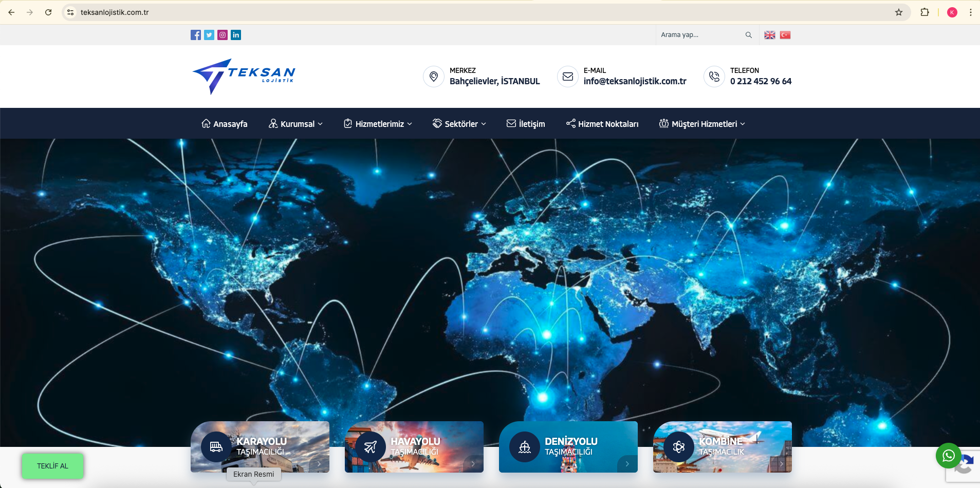Click the browser address bar
This screenshot has height=488, width=980.
[x=486, y=12]
